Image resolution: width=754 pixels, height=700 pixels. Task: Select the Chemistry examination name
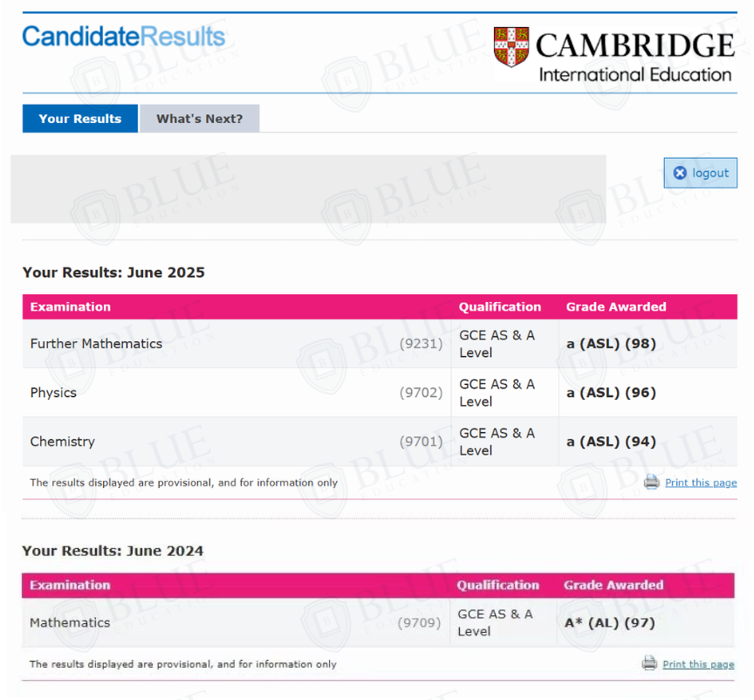pos(63,441)
